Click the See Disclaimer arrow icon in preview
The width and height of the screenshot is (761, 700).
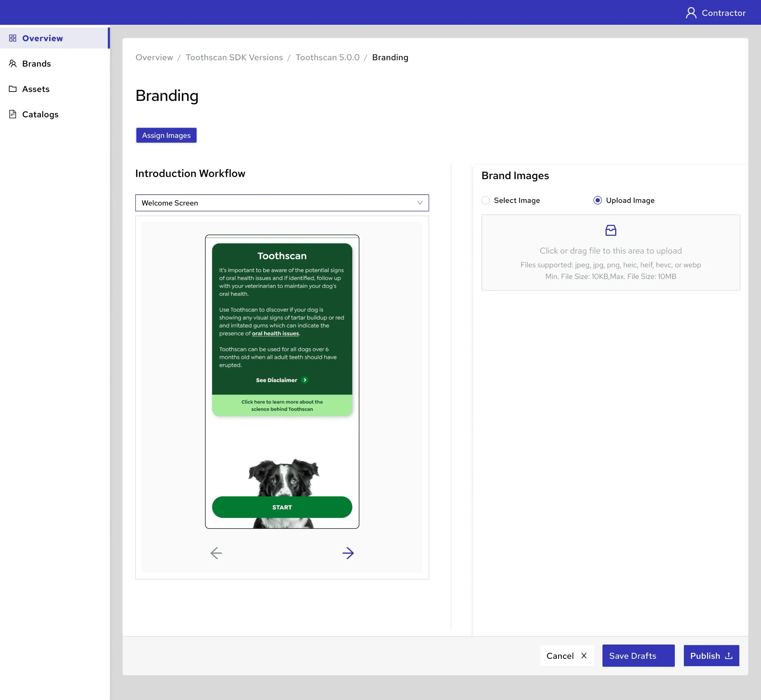point(304,380)
